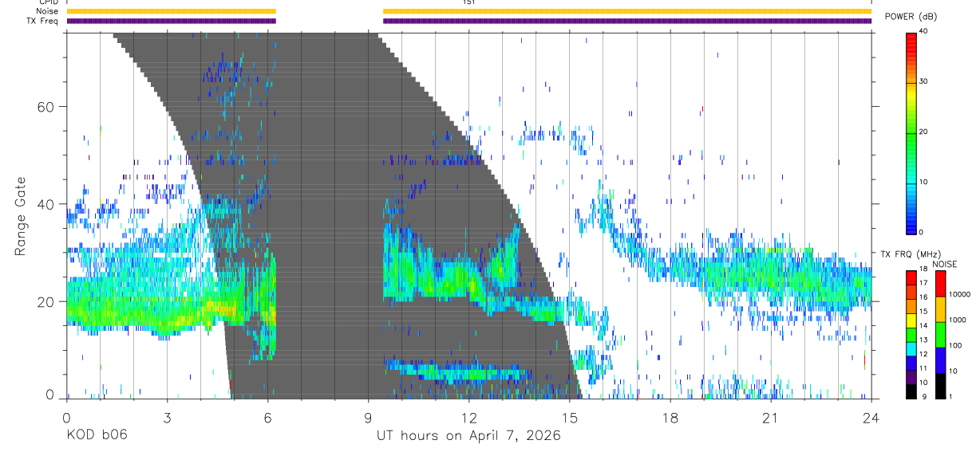
Task: Click the 'TX Freq' row label at top left
Action: (x=44, y=21)
